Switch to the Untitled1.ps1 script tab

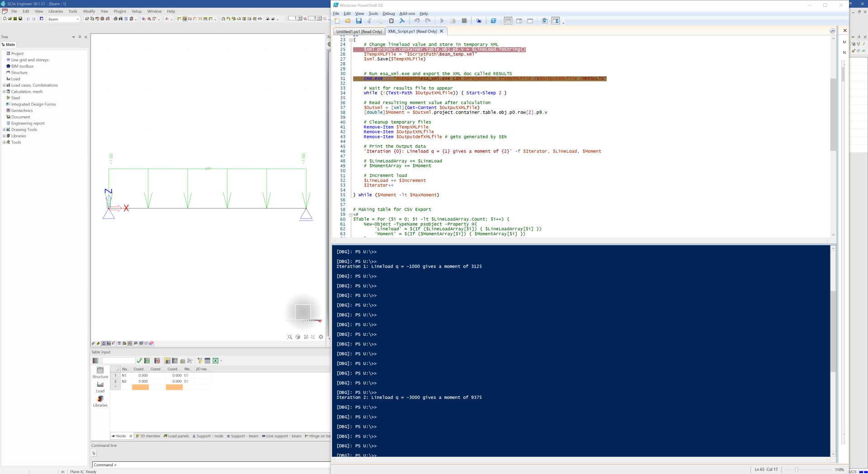coord(359,32)
